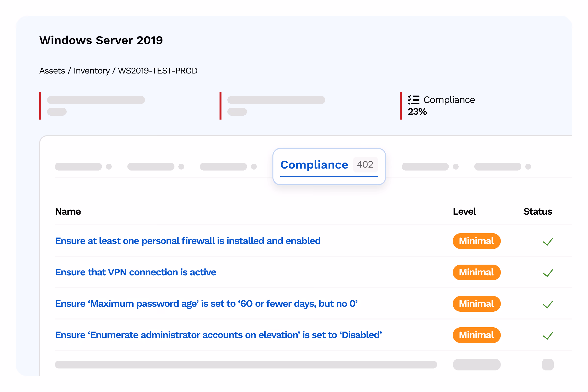
Task: Open 'Ensure that VPN connection is active' rule
Action: 135,272
